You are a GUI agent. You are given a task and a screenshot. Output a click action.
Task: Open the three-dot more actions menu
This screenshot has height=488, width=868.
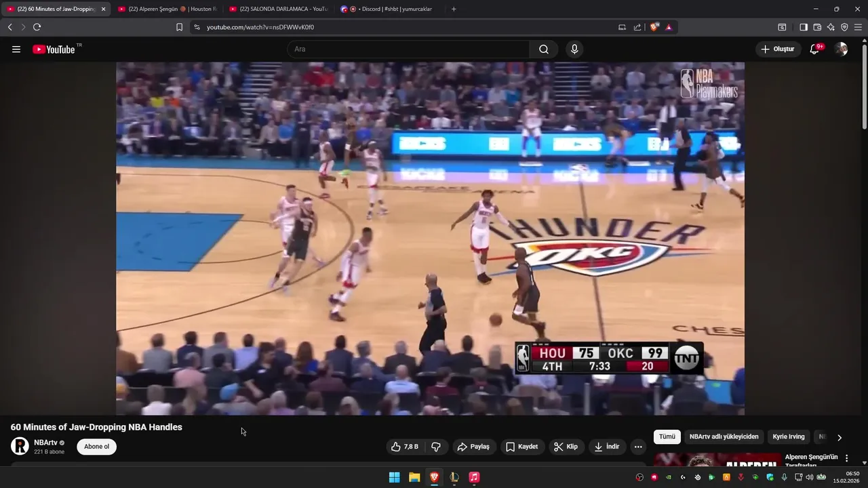click(638, 447)
